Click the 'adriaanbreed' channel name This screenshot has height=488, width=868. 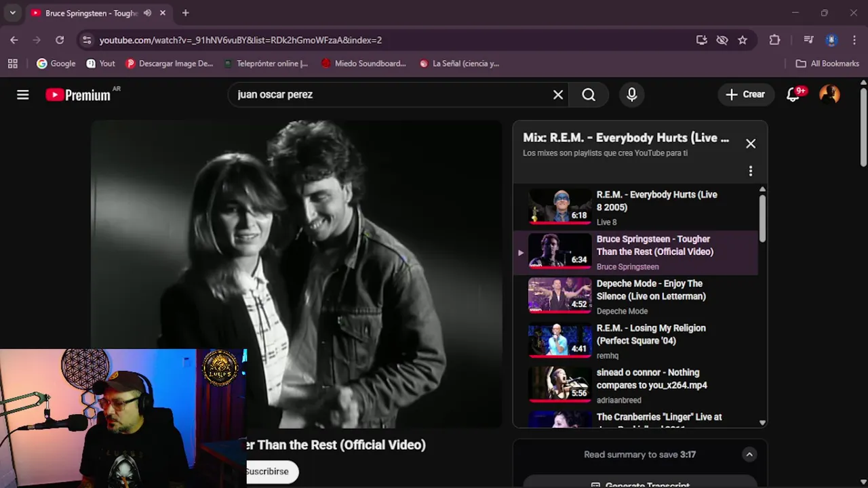pos(618,400)
